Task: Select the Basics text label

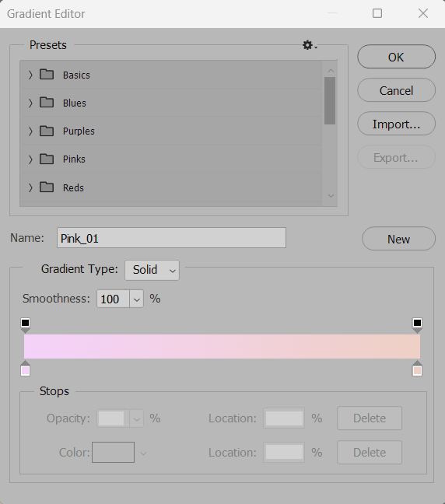Action: click(x=76, y=75)
